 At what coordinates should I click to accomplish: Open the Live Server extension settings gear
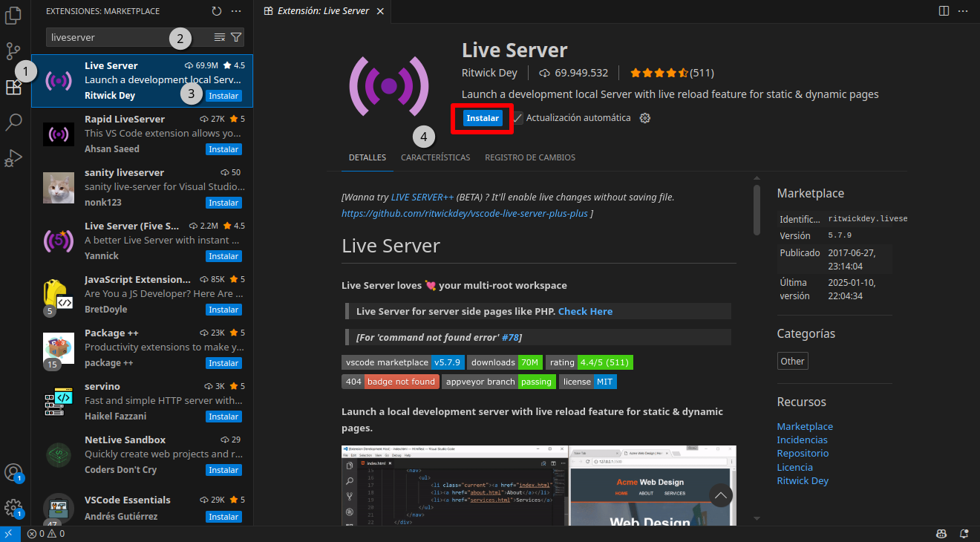point(645,118)
